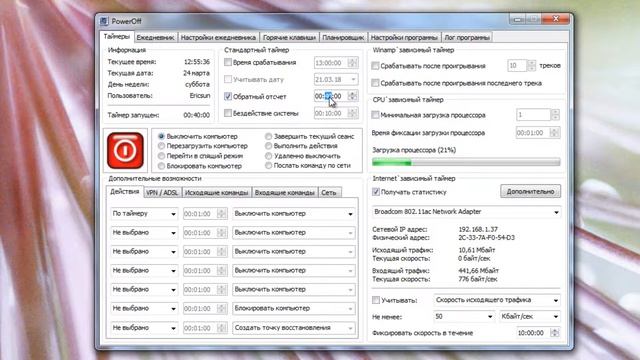Switch to the Ежедневник tab

pyautogui.click(x=155, y=38)
